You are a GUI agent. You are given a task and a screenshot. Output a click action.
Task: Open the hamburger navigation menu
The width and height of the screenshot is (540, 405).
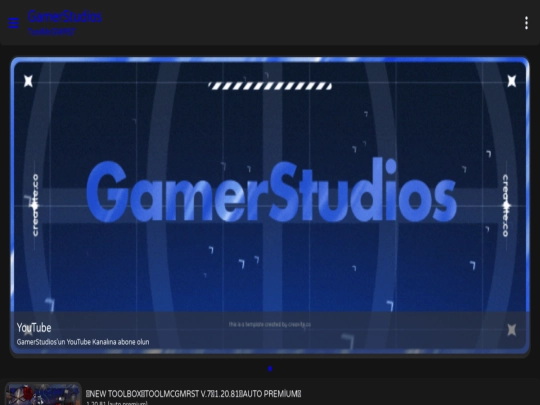coord(13,23)
